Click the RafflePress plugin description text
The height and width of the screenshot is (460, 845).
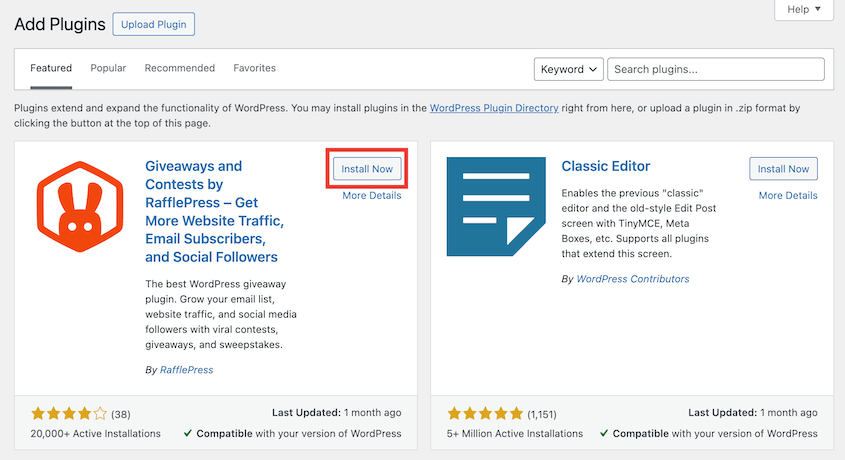[221, 314]
